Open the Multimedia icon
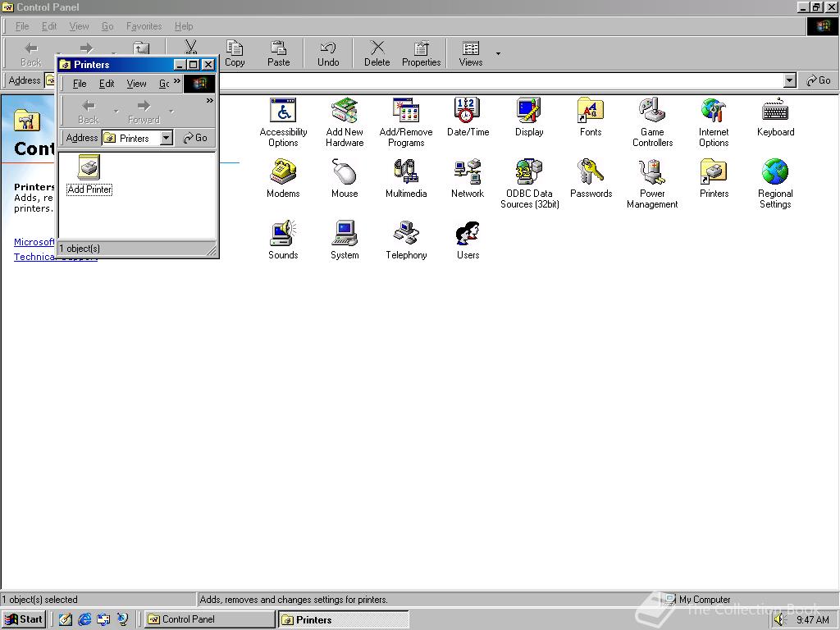 click(x=406, y=178)
